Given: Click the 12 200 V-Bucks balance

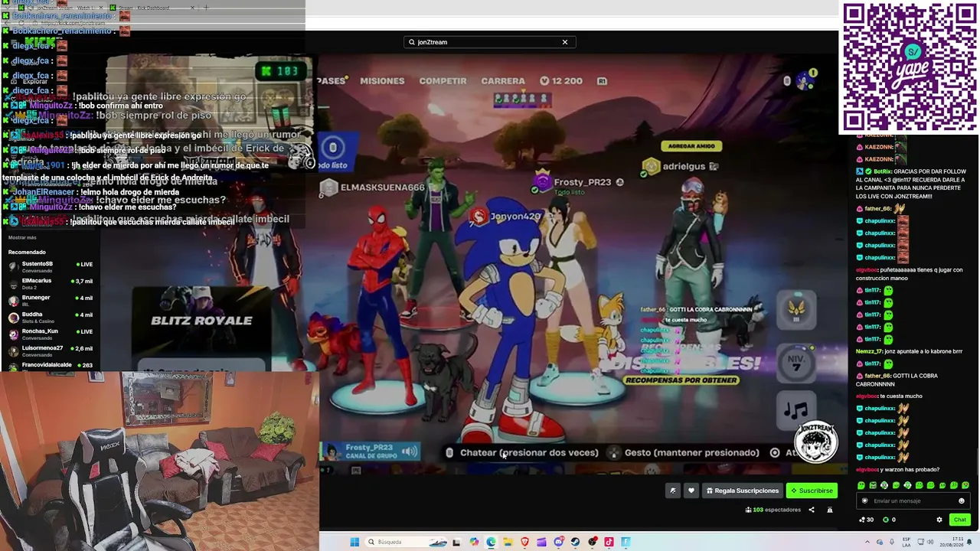Looking at the screenshot, I should pos(561,81).
